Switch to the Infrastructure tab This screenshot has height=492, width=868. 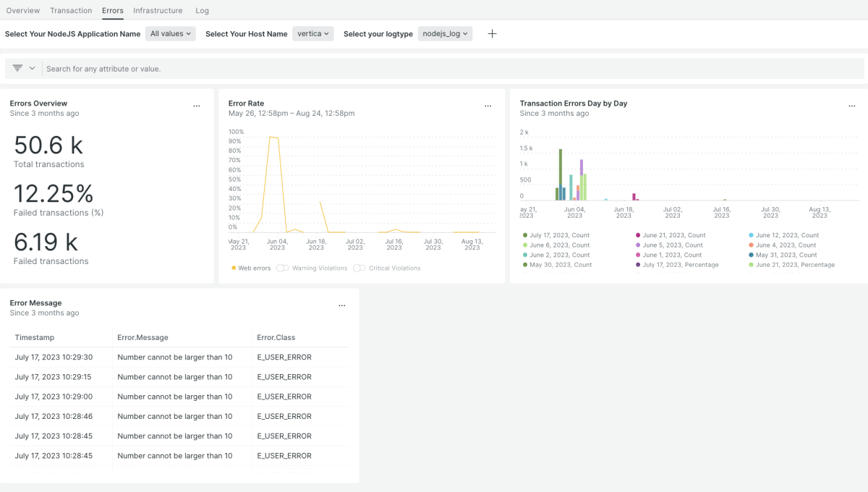point(158,11)
